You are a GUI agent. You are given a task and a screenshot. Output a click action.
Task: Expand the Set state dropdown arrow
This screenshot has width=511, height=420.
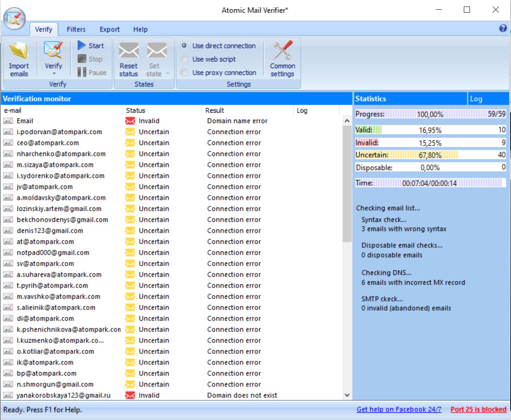coord(167,74)
